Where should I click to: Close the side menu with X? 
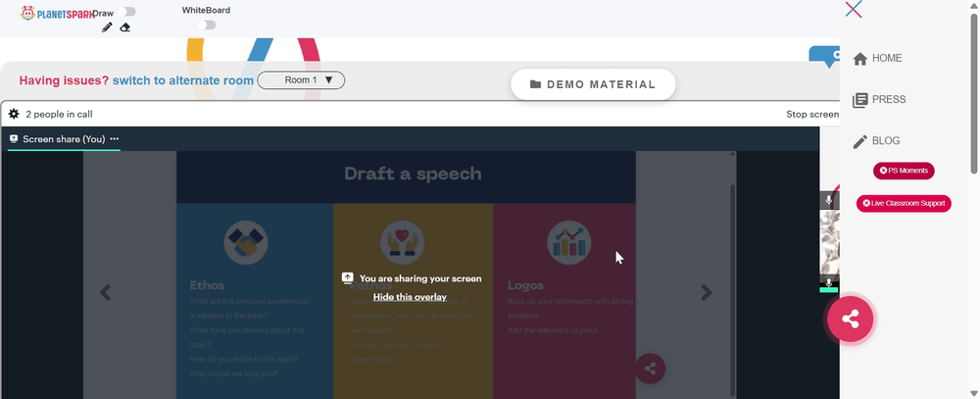point(854,10)
